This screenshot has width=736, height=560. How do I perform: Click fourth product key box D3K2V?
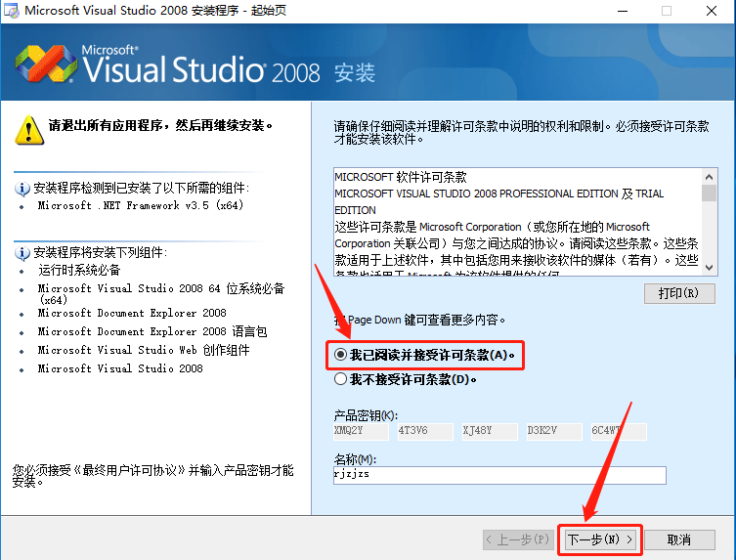tap(554, 431)
